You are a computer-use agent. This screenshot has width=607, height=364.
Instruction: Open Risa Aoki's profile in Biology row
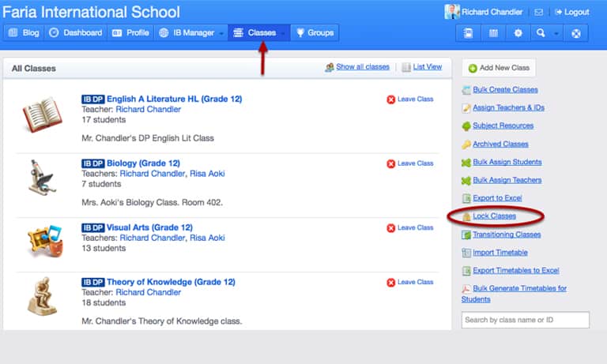(207, 174)
